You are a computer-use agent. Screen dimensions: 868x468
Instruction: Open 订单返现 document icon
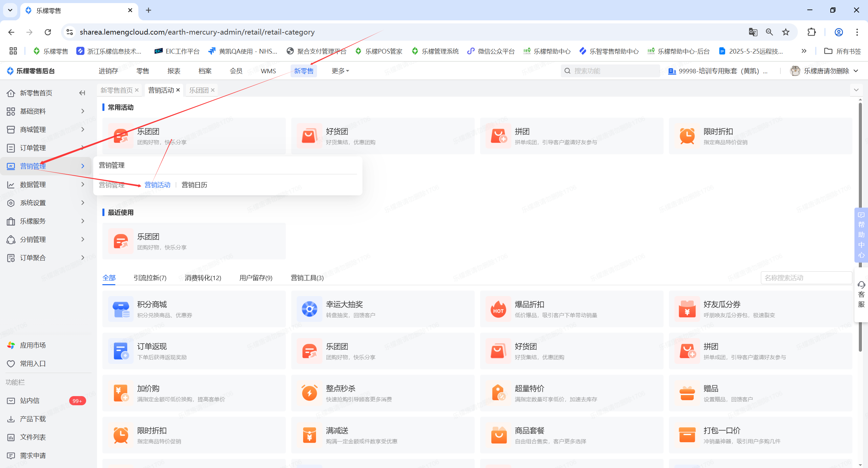tap(121, 351)
